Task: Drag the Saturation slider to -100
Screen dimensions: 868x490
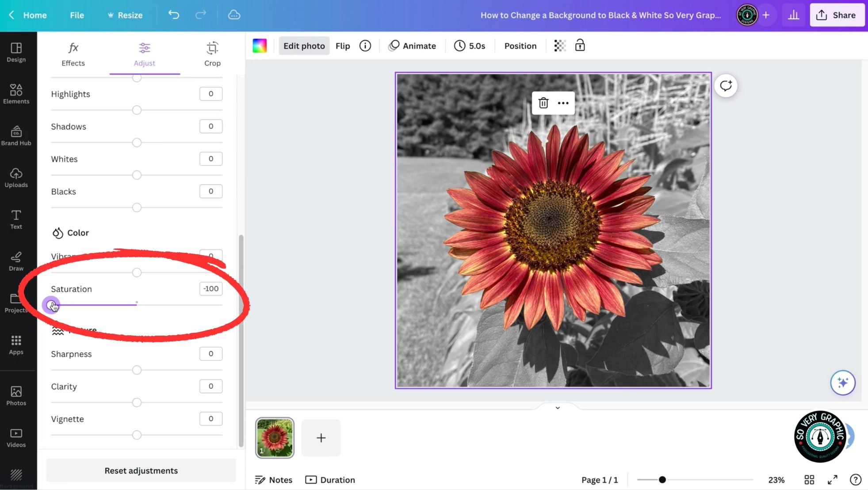Action: pyautogui.click(x=51, y=305)
